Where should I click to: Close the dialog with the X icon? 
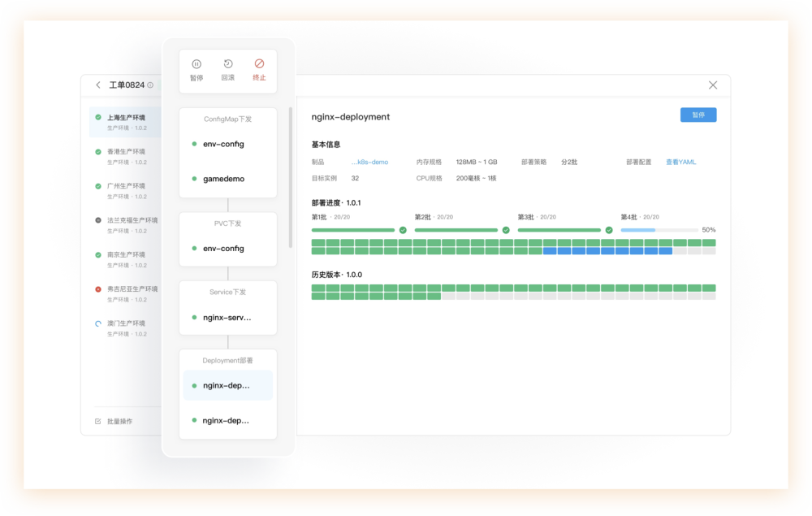tap(713, 85)
